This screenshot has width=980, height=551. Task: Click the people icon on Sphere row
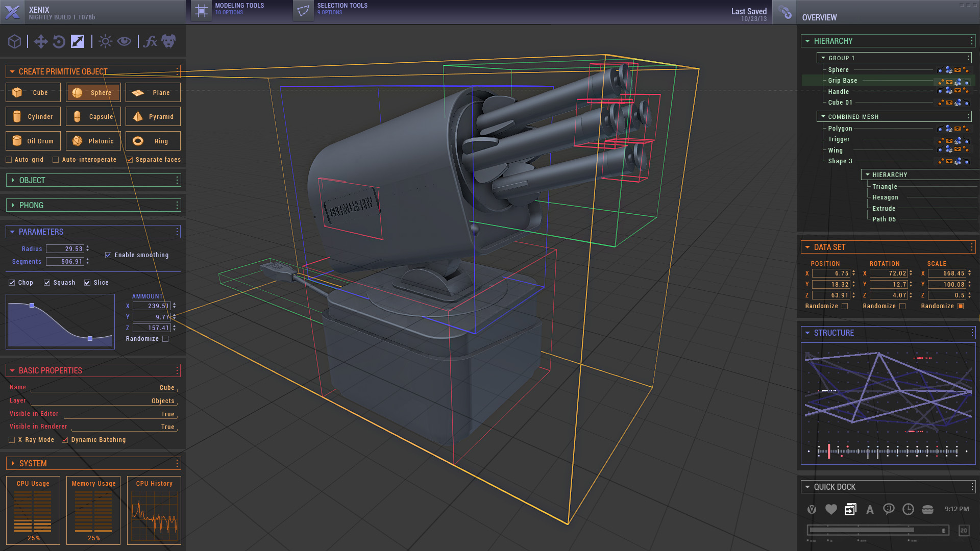(x=948, y=70)
